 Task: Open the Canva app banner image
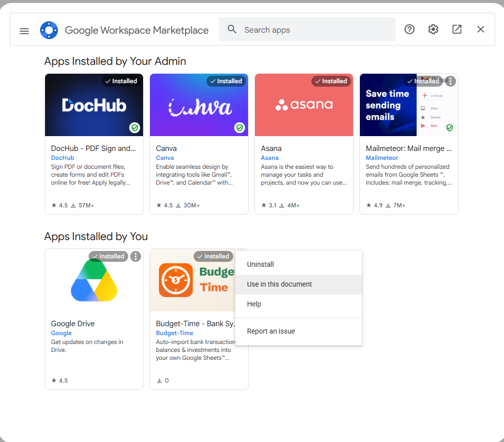click(x=199, y=105)
